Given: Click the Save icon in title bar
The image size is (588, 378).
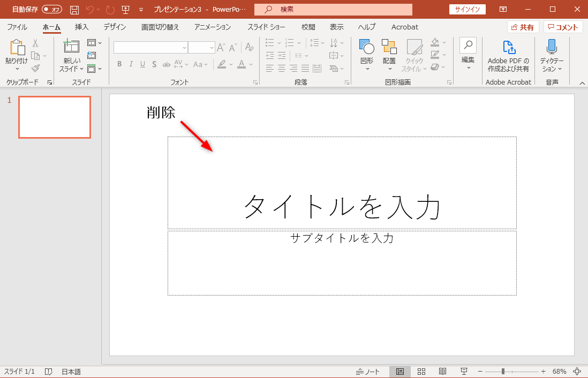Looking at the screenshot, I should [74, 10].
